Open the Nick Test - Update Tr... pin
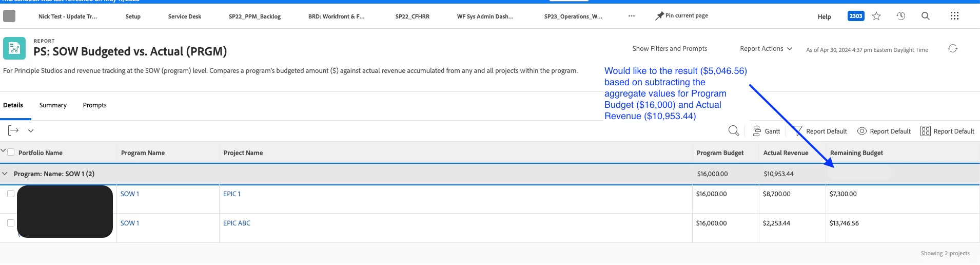Image resolution: width=980 pixels, height=265 pixels. (68, 16)
